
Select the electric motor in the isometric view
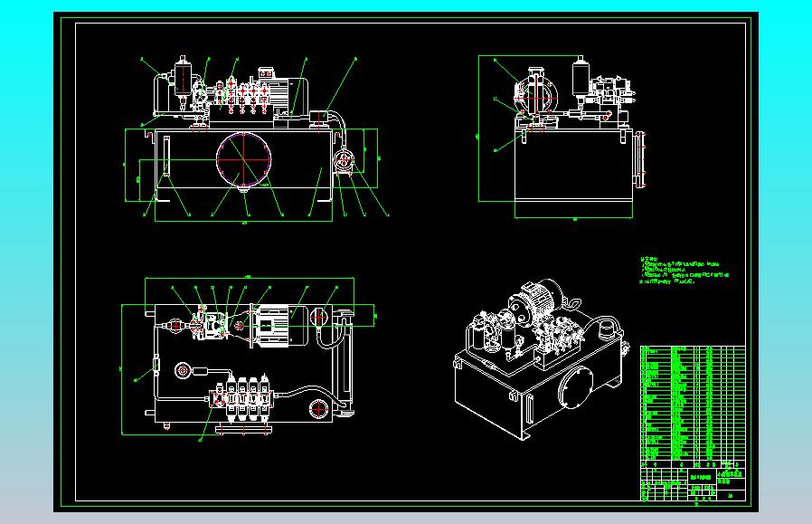tap(536, 300)
